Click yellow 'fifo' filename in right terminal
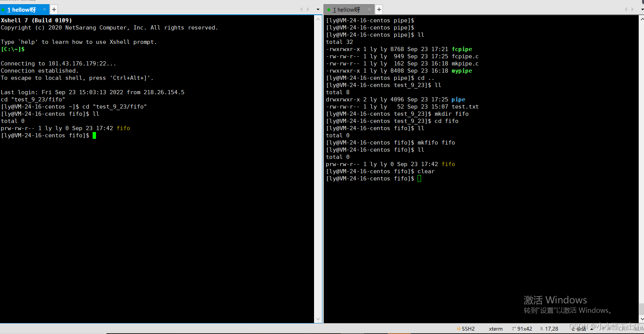The image size is (644, 334). [x=448, y=164]
